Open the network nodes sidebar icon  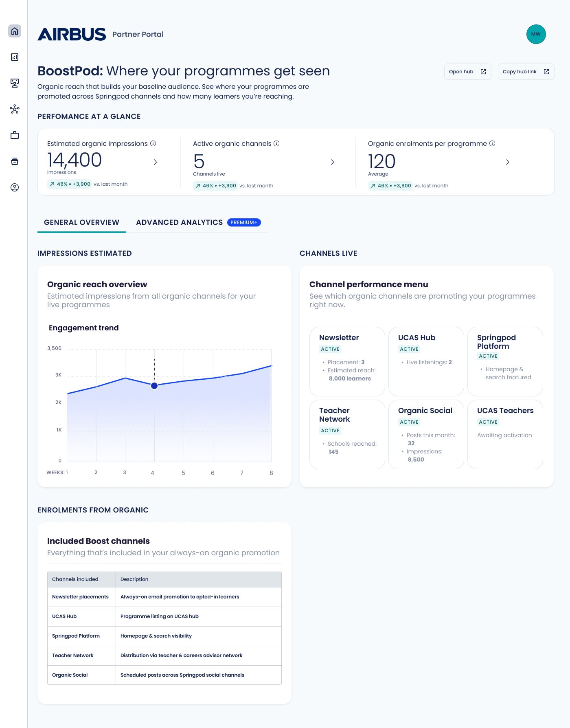click(x=15, y=109)
